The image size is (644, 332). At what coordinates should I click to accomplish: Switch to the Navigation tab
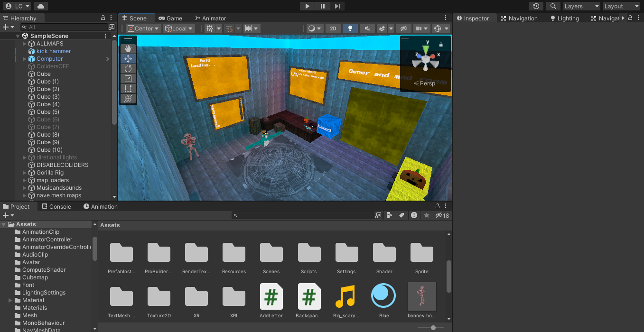pyautogui.click(x=519, y=18)
